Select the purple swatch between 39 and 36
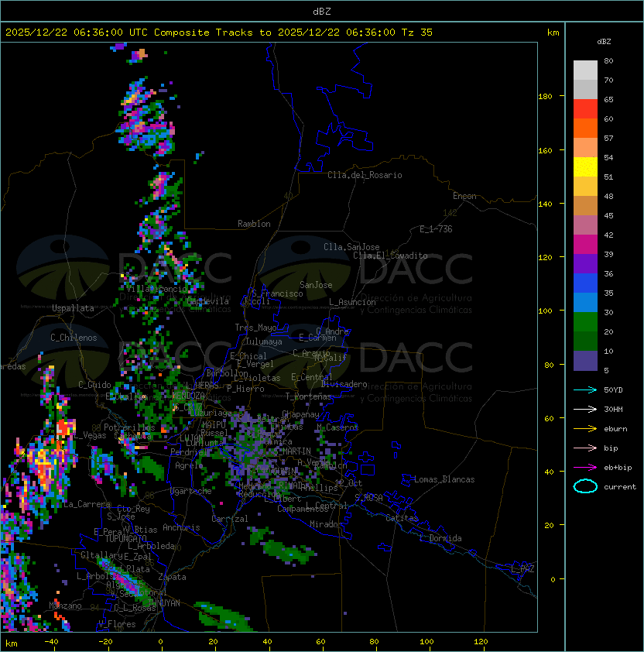 click(x=585, y=263)
